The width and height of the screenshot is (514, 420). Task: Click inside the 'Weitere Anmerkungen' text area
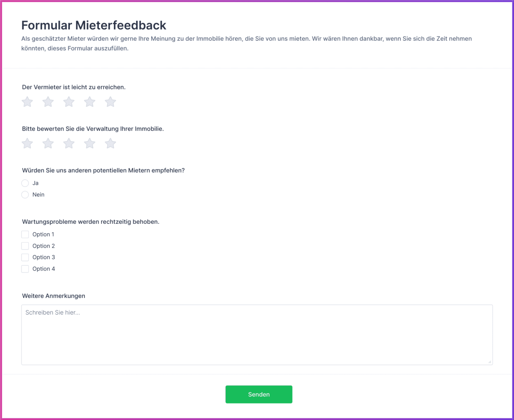(x=257, y=334)
